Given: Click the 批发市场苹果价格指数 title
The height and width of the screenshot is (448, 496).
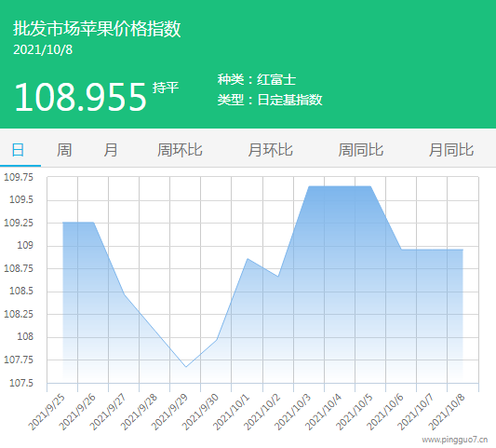Looking at the screenshot, I should tap(97, 29).
